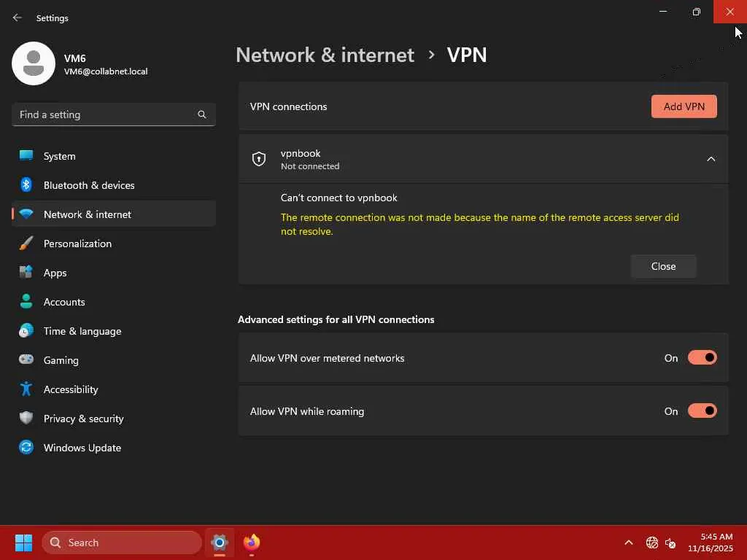Click the Accessibility figure icon

(x=26, y=389)
